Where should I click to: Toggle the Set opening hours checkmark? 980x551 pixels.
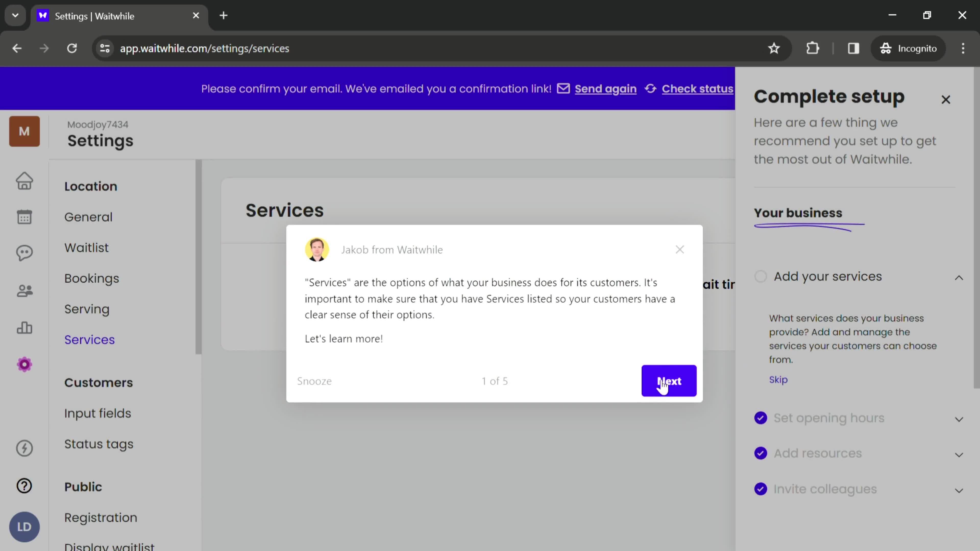(x=761, y=418)
